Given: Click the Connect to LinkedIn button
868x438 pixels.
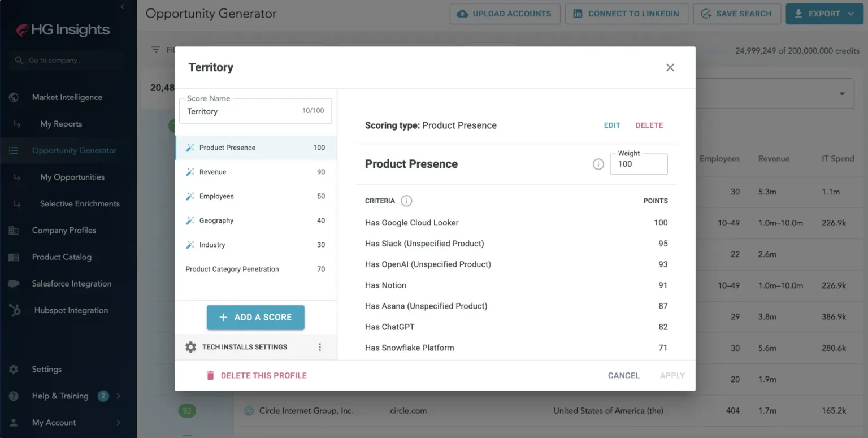Looking at the screenshot, I should (627, 14).
